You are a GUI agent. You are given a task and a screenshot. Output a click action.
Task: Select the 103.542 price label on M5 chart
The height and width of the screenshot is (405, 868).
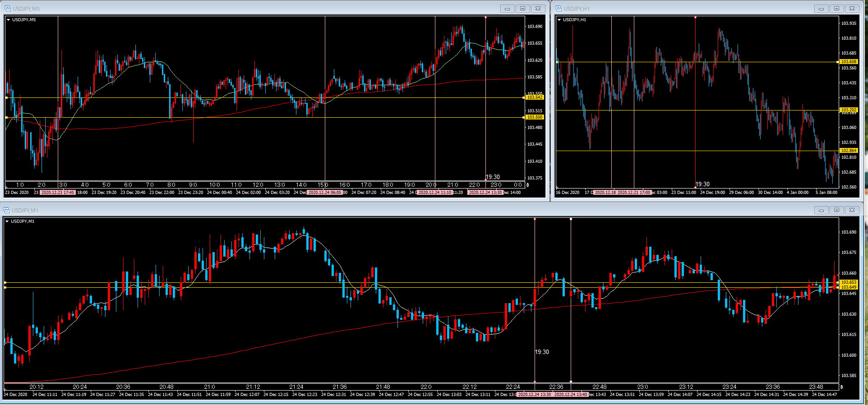(x=535, y=97)
